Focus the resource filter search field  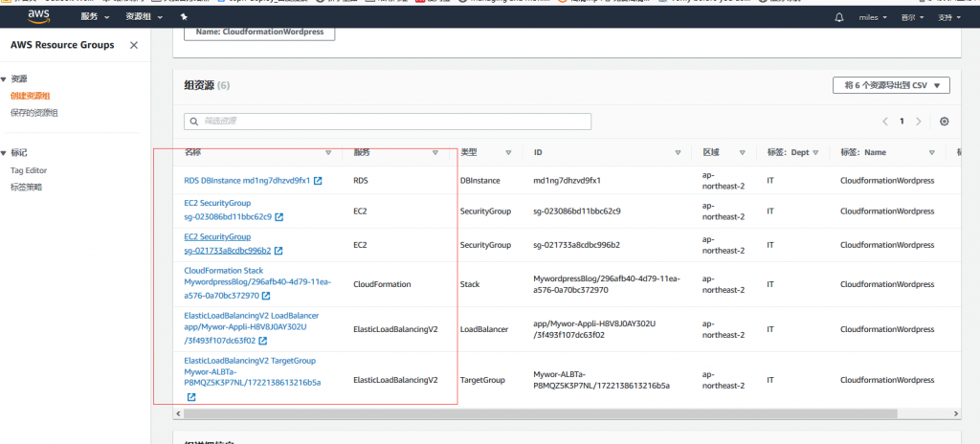pyautogui.click(x=388, y=122)
